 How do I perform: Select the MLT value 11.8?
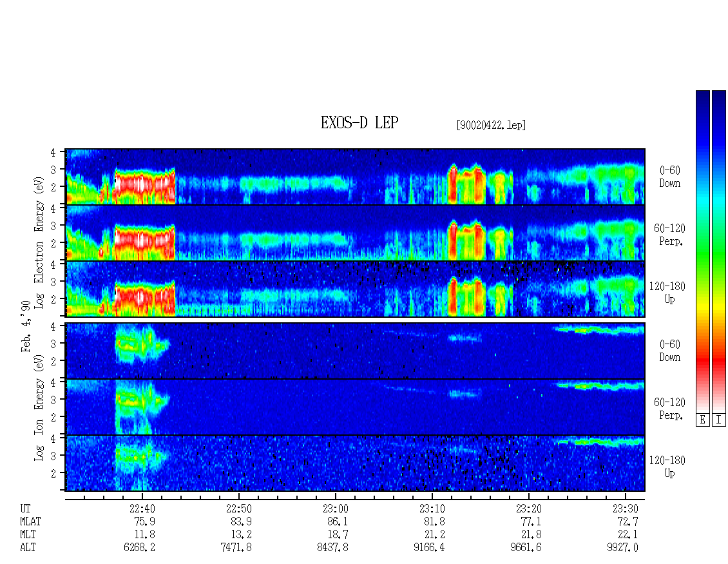pyautogui.click(x=144, y=534)
